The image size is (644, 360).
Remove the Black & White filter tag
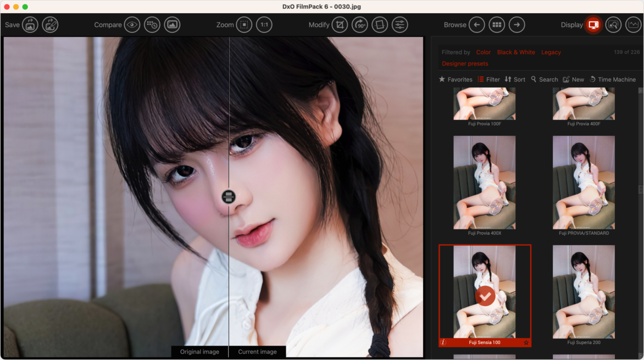pyautogui.click(x=516, y=52)
